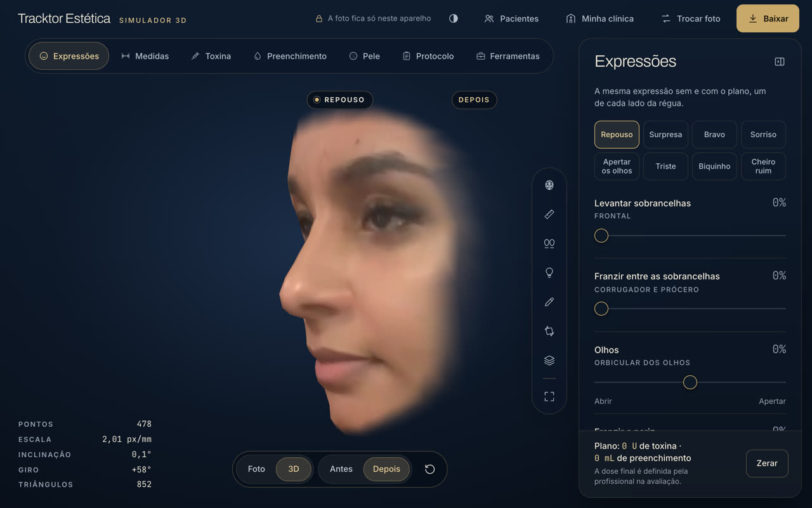Pick the Cheiro ruim expression
Screen dimensions: 812x508
(x=763, y=166)
